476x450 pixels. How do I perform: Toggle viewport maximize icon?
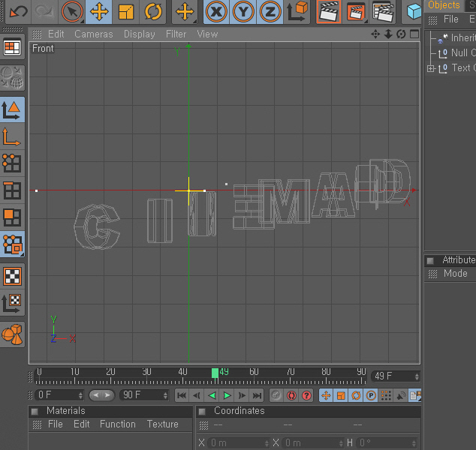pyautogui.click(x=414, y=34)
